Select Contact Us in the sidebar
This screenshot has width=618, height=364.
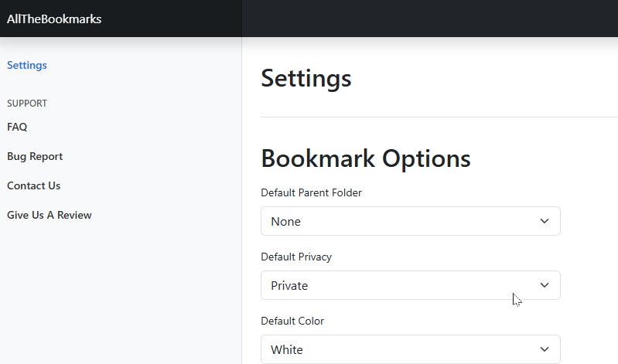click(x=33, y=185)
